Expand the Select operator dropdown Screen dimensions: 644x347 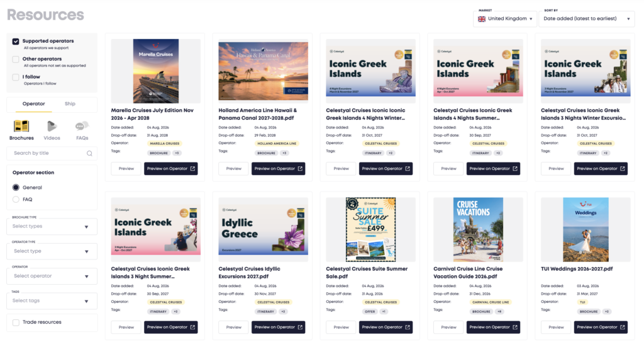(52, 276)
